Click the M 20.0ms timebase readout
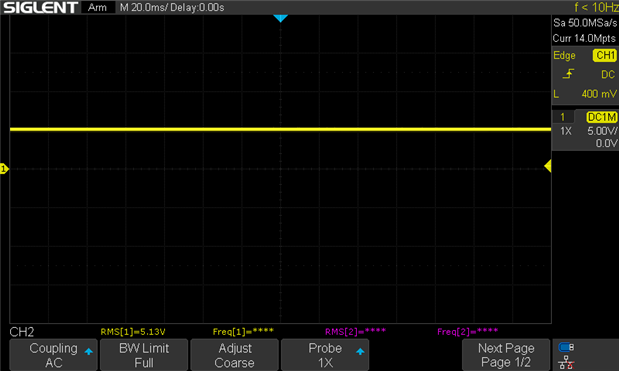Screen dimensions: 619x371 144,7
